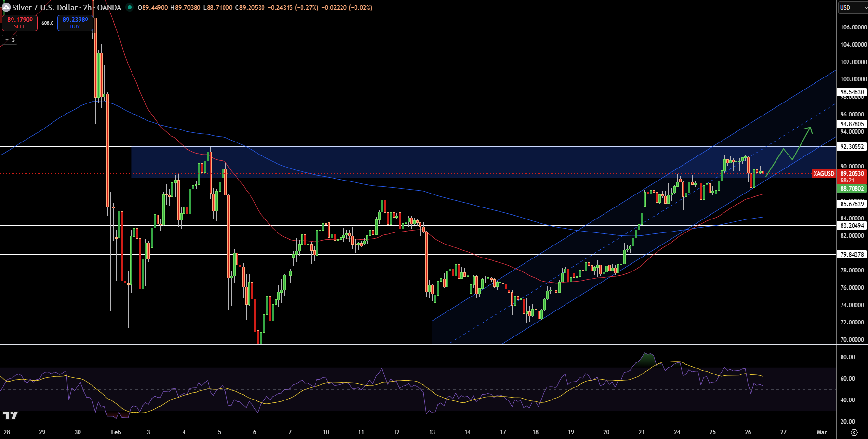The image size is (868, 439).
Task: Click the −0.24315 (−0.27%) change value
Action: [292, 7]
